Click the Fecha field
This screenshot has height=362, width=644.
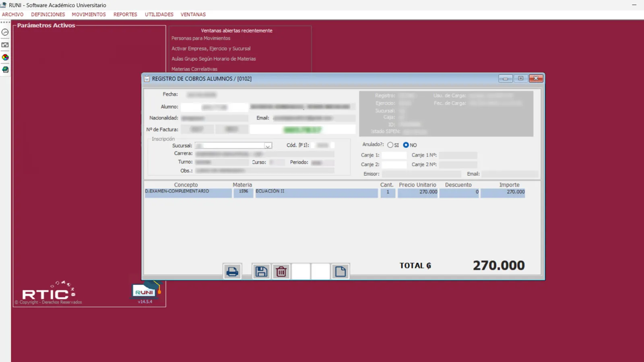coord(202,95)
